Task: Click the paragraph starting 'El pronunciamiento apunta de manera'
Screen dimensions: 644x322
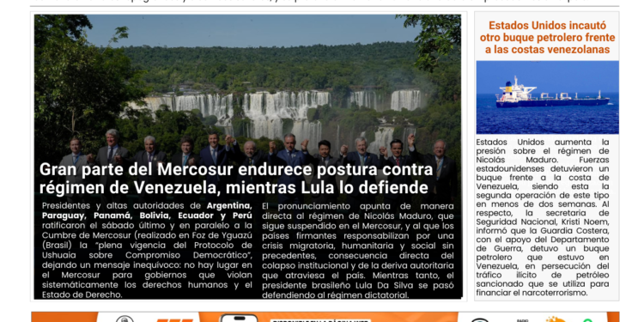Action: point(358,251)
